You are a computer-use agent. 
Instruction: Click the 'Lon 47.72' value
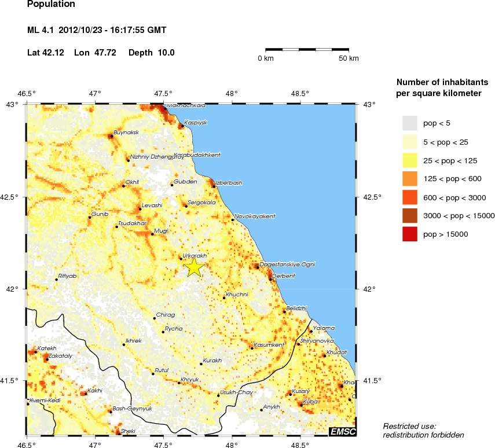click(95, 53)
